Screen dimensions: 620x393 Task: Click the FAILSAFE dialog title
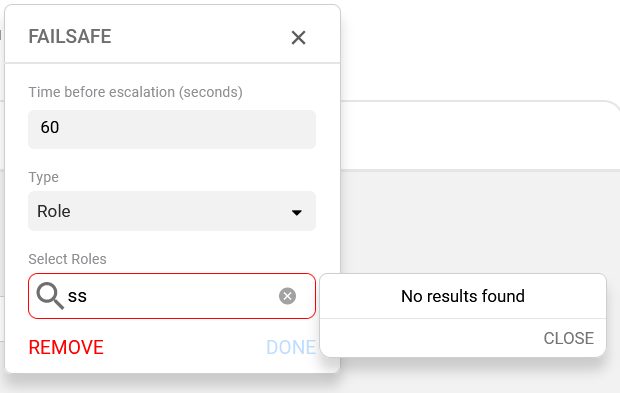[70, 36]
